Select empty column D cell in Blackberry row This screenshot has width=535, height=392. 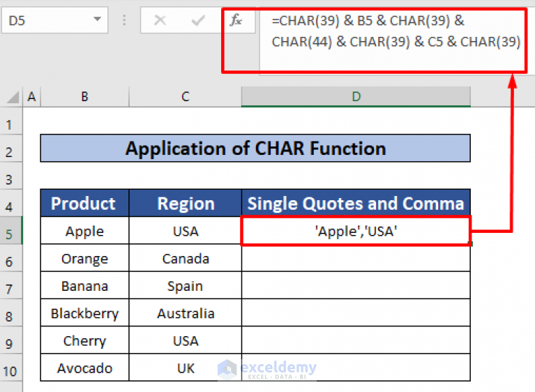click(x=356, y=313)
